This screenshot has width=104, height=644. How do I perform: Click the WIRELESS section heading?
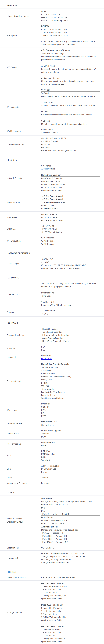tap(12, 6)
